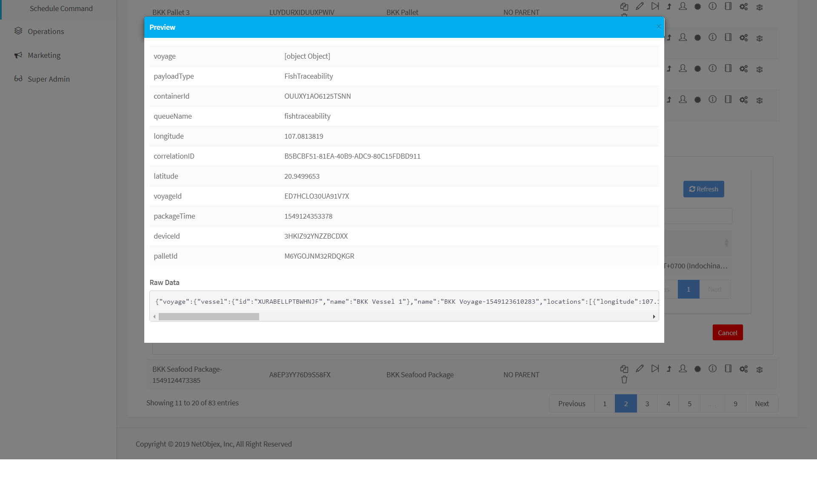Click the copy icon for BKK Seafood Package row
This screenshot has height=504, width=817.
click(624, 369)
